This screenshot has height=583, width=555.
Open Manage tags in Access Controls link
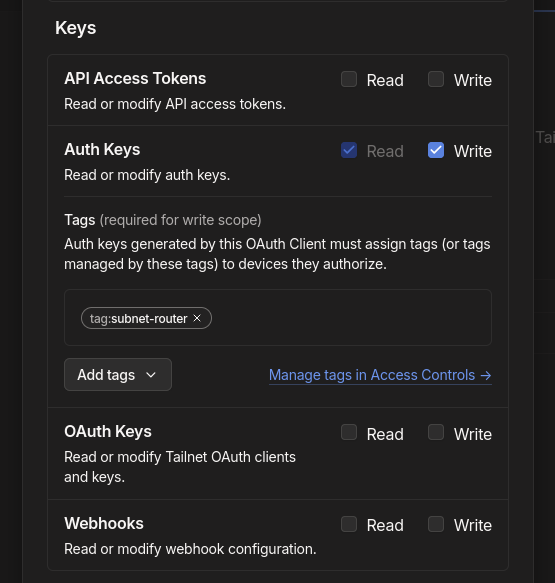380,375
